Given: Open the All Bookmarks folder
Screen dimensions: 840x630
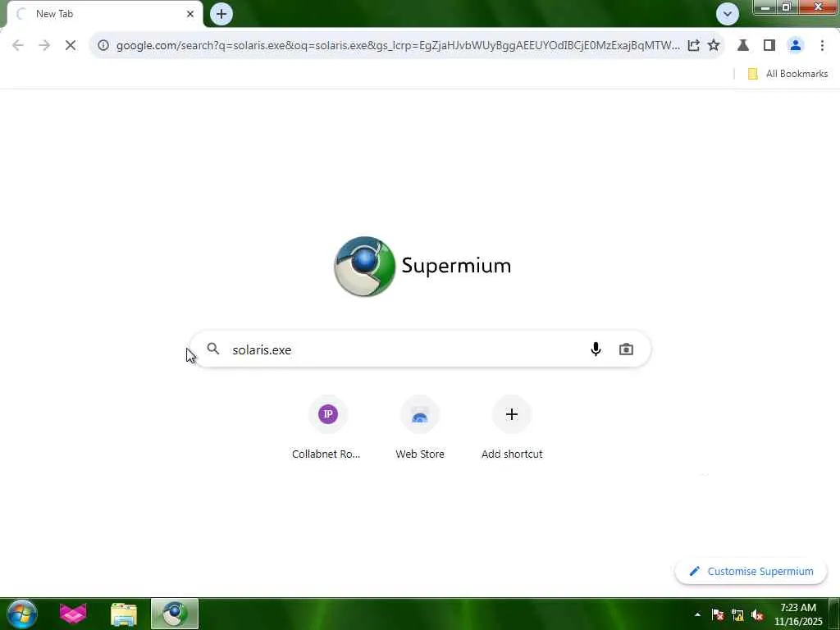Looking at the screenshot, I should [x=787, y=74].
